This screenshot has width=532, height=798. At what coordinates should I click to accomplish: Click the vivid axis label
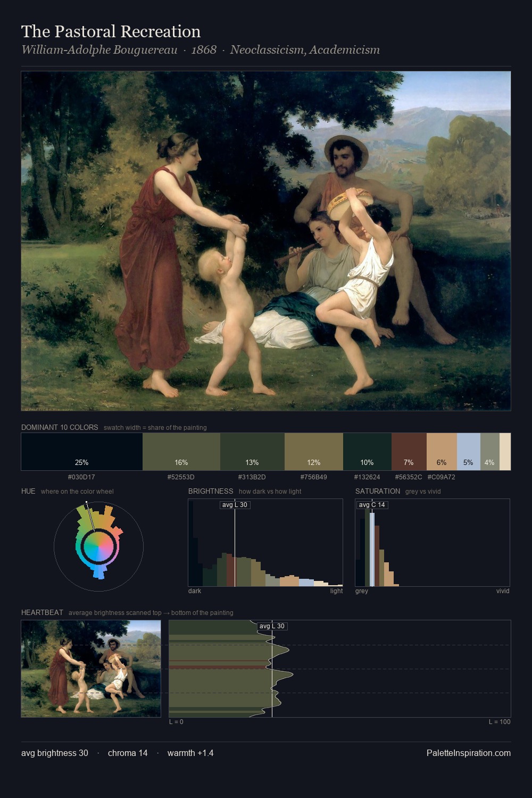click(503, 591)
